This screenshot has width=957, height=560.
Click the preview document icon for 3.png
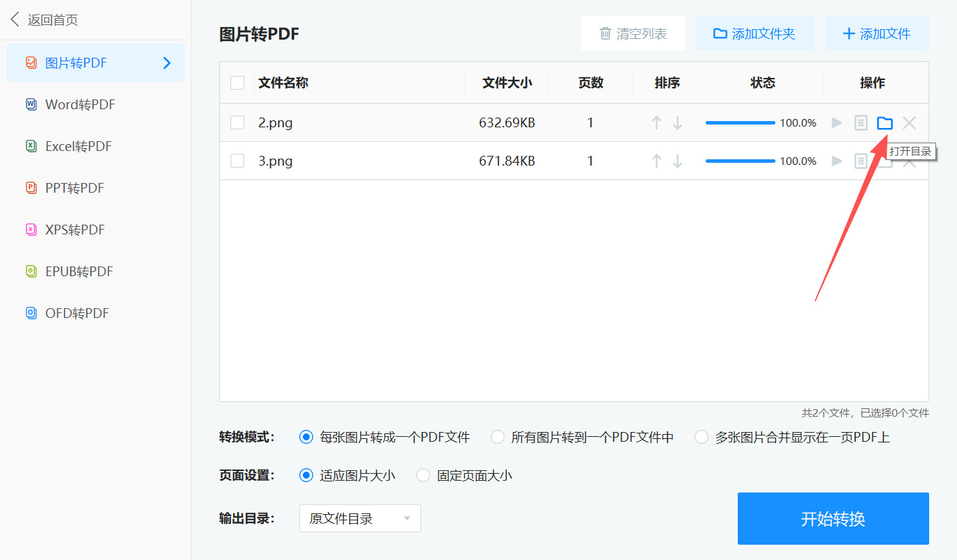coord(861,161)
